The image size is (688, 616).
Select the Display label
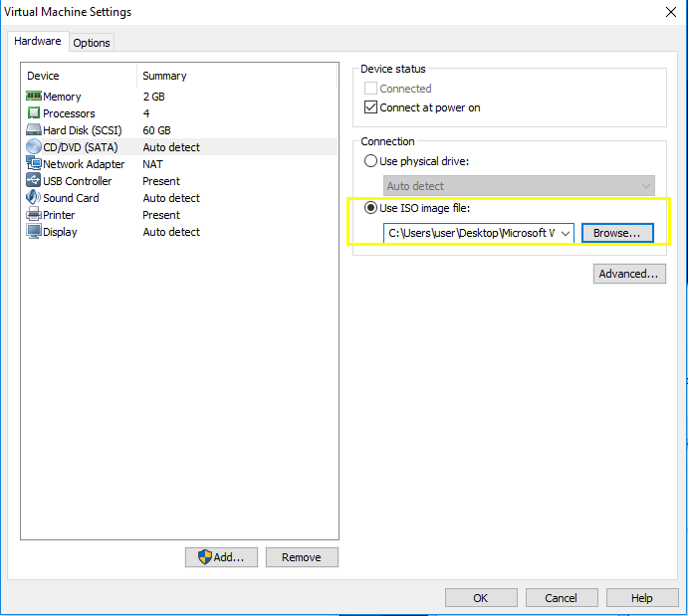(60, 232)
